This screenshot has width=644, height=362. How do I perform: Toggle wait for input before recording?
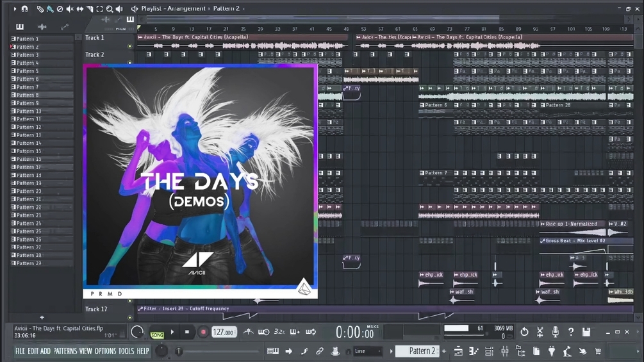tap(263, 332)
